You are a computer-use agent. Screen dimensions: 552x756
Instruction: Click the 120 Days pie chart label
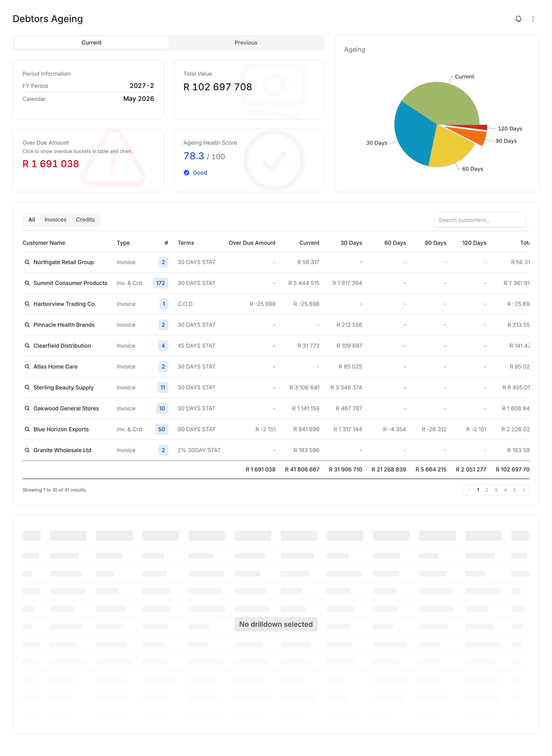click(510, 129)
